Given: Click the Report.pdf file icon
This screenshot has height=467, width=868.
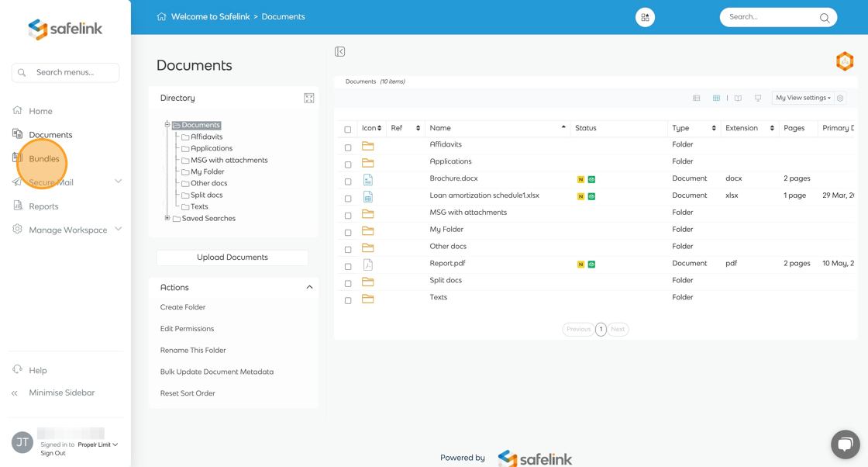Looking at the screenshot, I should click(367, 265).
